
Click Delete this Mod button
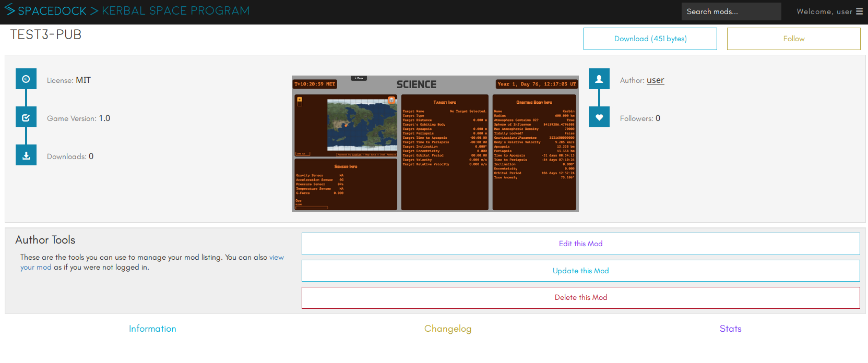581,297
